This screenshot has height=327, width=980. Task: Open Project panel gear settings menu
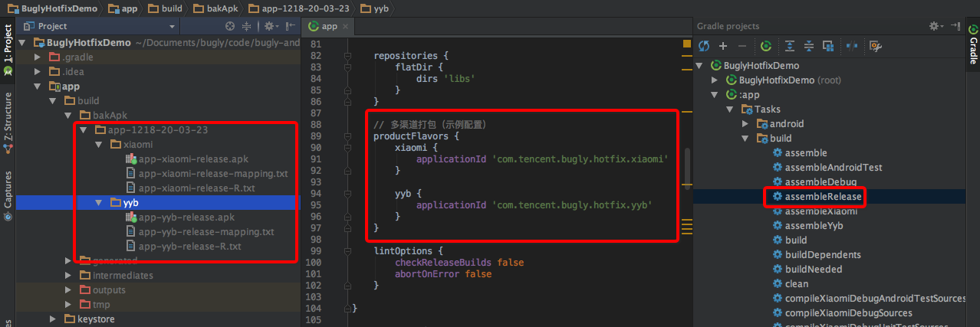(x=271, y=26)
